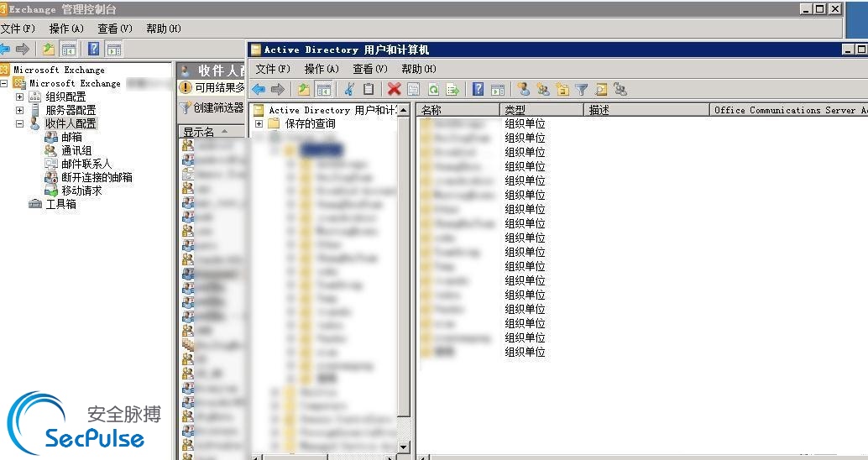Select the Active Directory 用户和计算机 tree root

coord(332,110)
